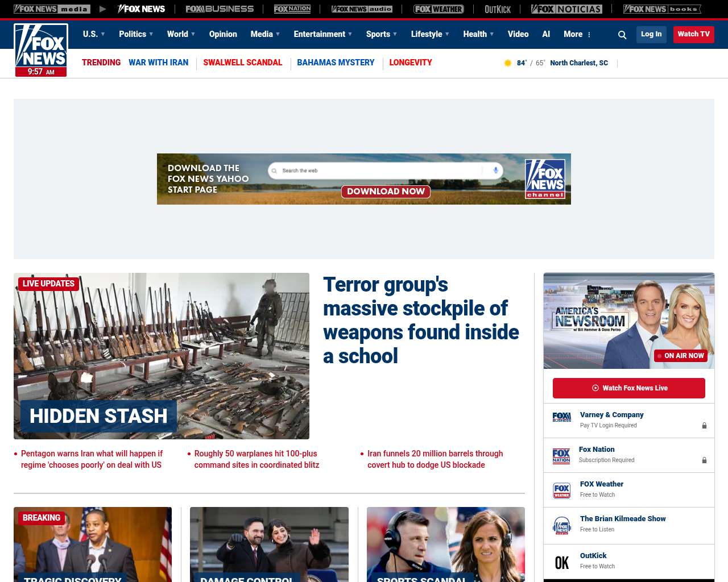
Task: Open the Fox Business logo in top bar
Action: coord(220,9)
